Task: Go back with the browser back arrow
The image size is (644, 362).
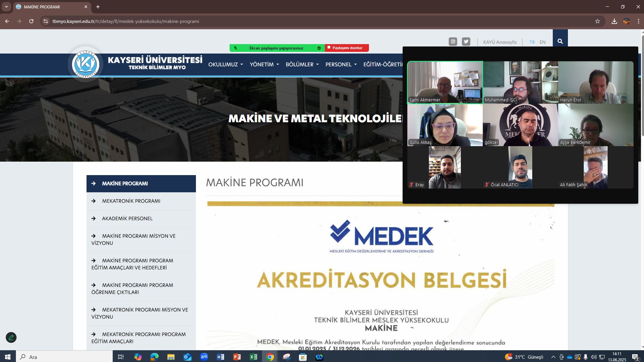Action: pyautogui.click(x=7, y=21)
